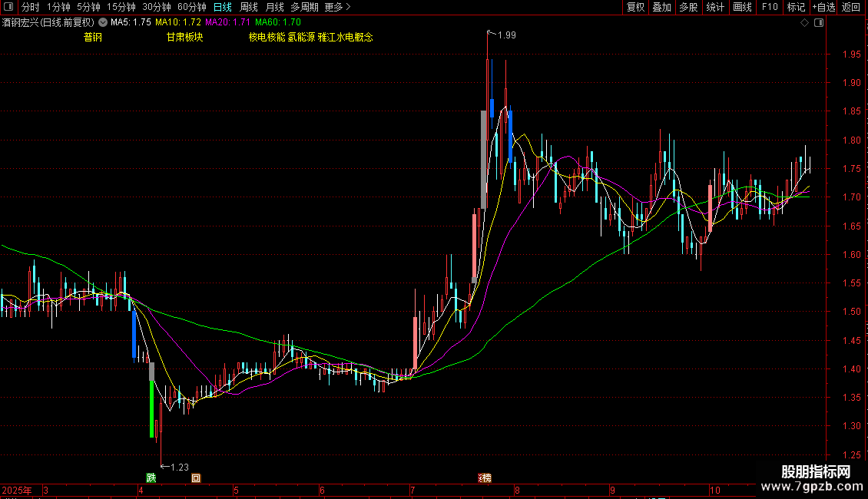Add stock via +自选 button
The width and height of the screenshot is (868, 499).
tap(823, 7)
